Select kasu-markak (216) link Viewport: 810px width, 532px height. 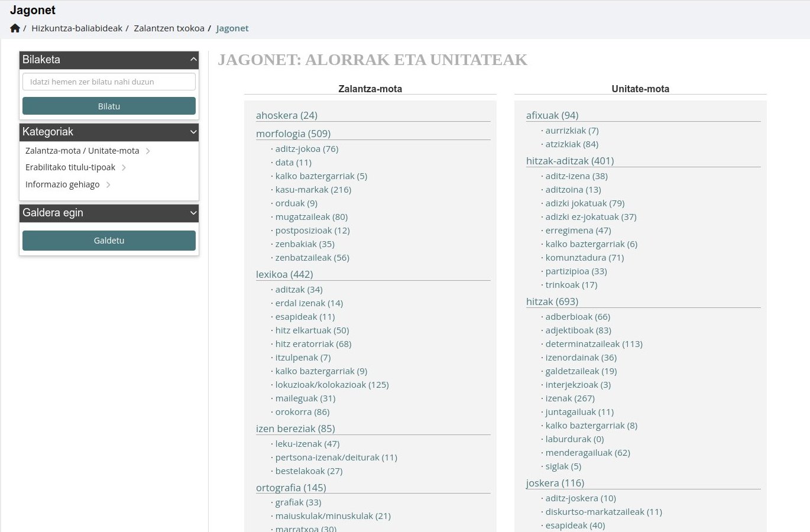(313, 190)
